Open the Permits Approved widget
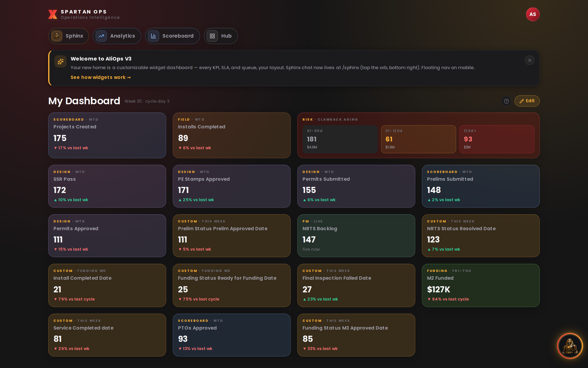Image resolution: width=588 pixels, height=368 pixels. tap(107, 236)
